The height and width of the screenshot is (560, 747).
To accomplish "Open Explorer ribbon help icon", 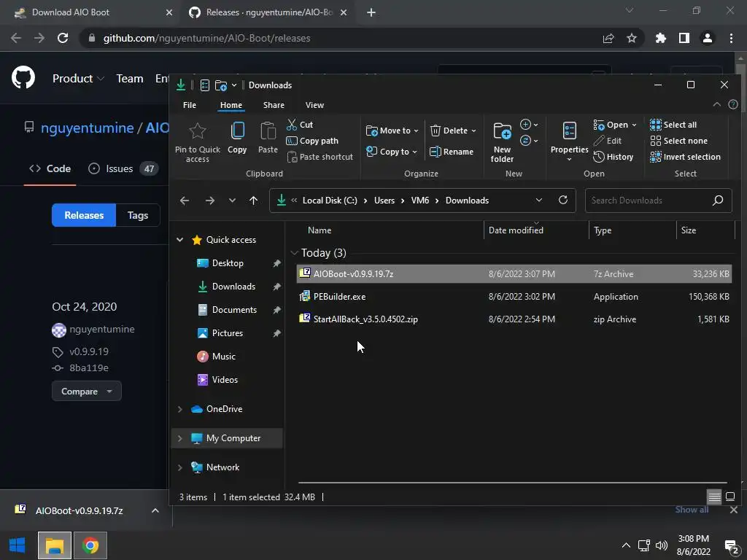I will (733, 105).
